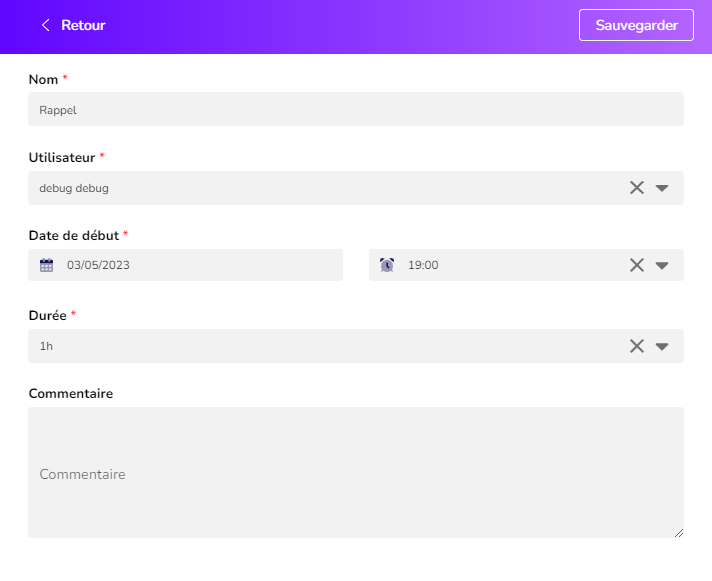
Task: Open the Durée dropdown arrow
Action: coord(661,346)
